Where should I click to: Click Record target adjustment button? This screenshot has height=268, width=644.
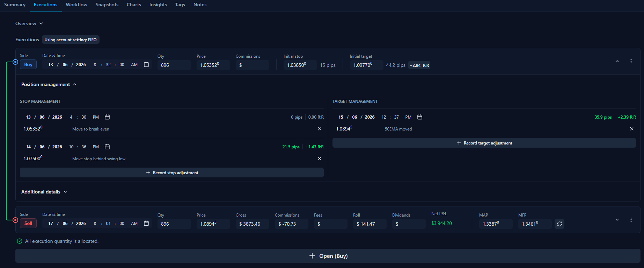[484, 143]
